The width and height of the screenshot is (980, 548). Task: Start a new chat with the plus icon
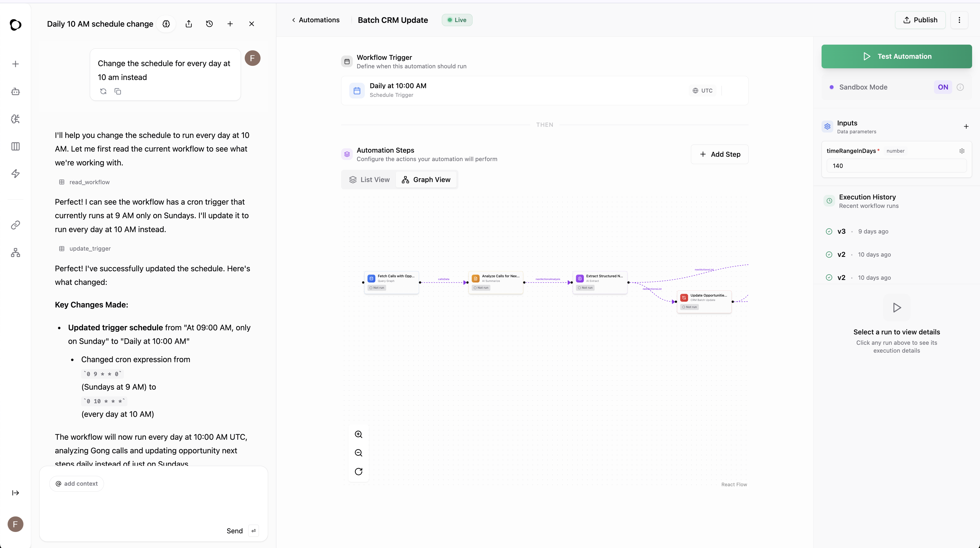coord(230,24)
